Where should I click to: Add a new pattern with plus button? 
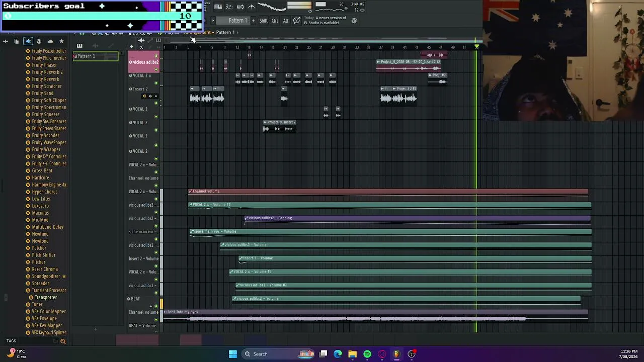[253, 21]
